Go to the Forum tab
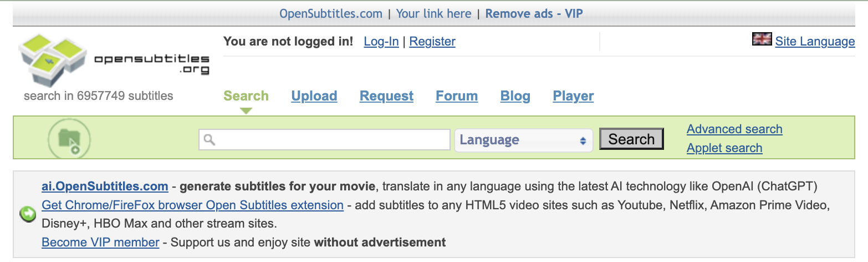 click(457, 96)
